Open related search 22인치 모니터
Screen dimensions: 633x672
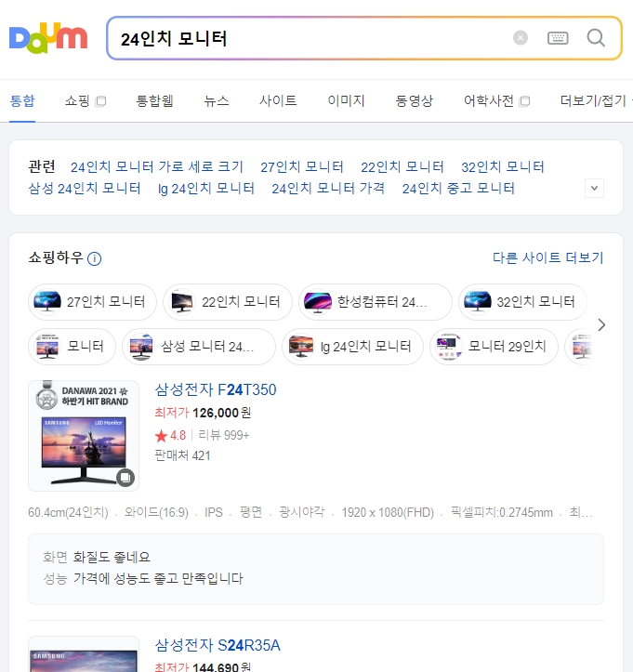click(x=402, y=166)
